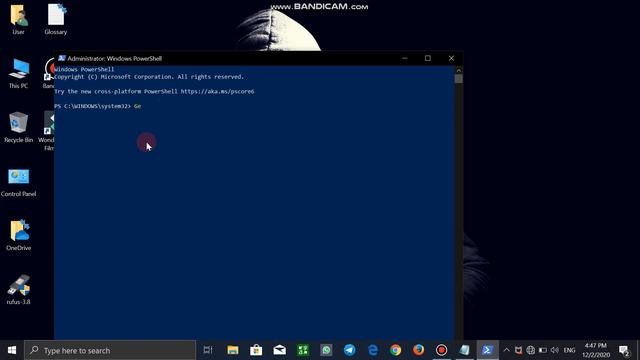Click the taskbar icon left of PowerShell

pyautogui.click(x=464, y=350)
